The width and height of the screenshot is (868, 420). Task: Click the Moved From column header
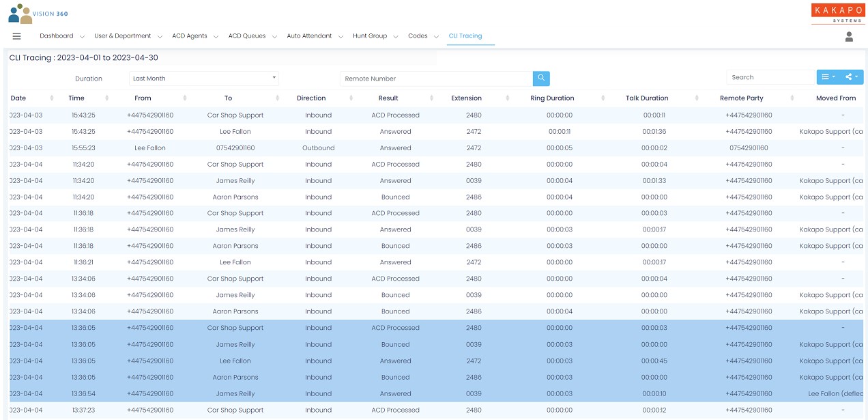(x=836, y=98)
